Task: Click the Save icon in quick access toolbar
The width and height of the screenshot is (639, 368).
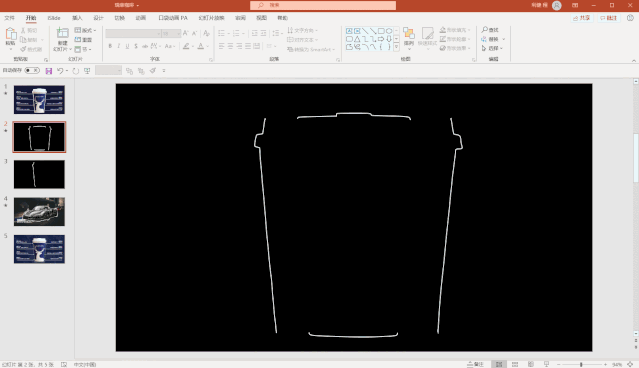Action: coord(48,71)
